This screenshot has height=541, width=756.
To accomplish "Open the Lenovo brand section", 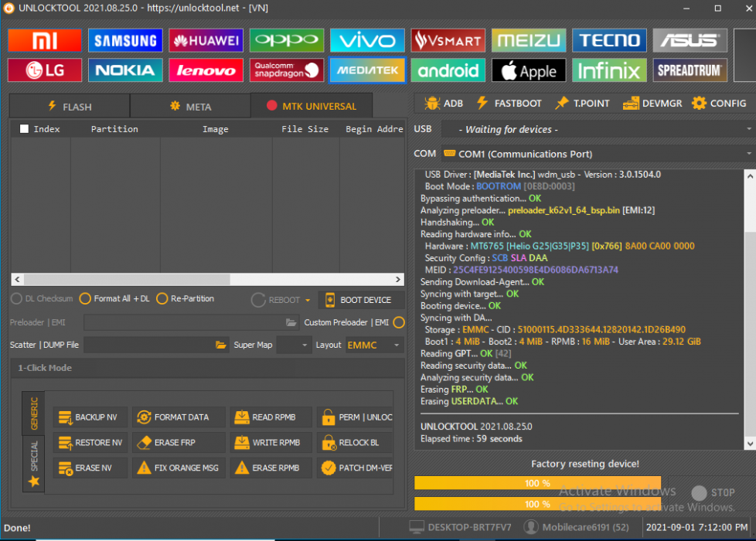I will coord(206,70).
